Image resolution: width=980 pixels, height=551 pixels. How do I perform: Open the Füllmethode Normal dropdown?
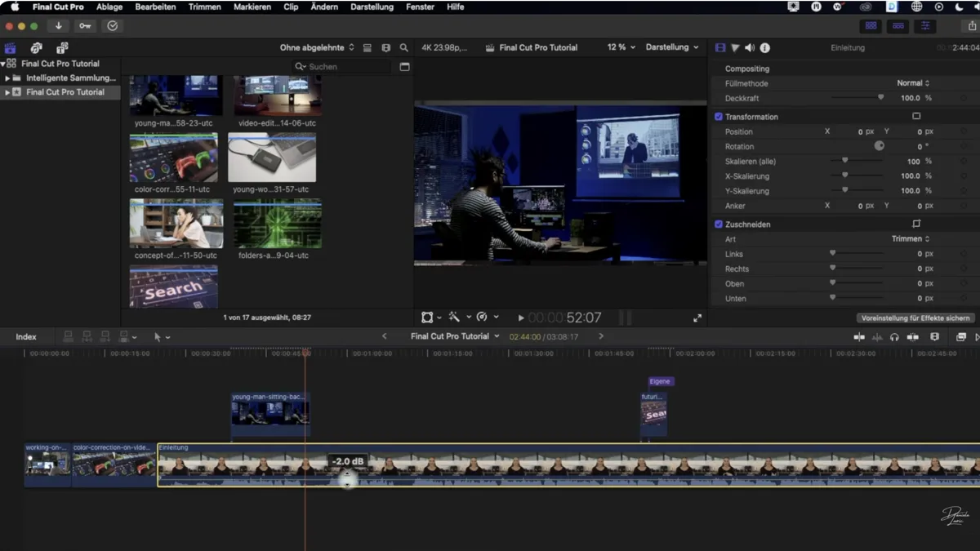click(x=913, y=83)
